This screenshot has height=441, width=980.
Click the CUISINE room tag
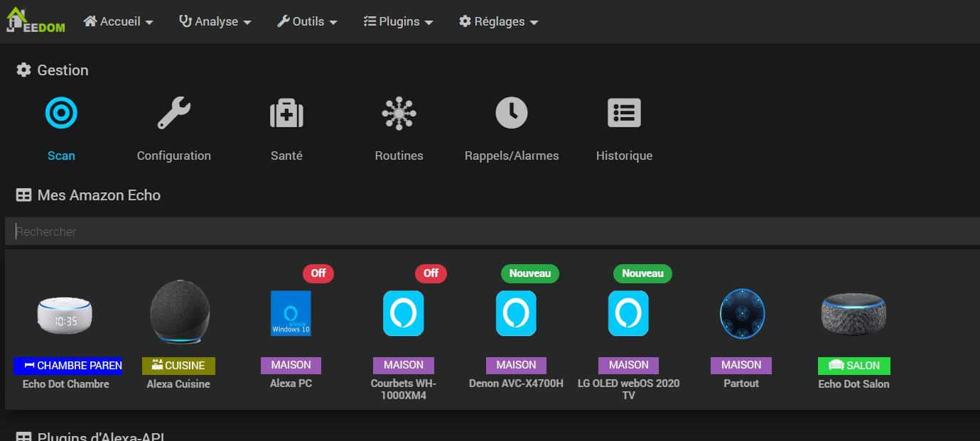pyautogui.click(x=178, y=366)
